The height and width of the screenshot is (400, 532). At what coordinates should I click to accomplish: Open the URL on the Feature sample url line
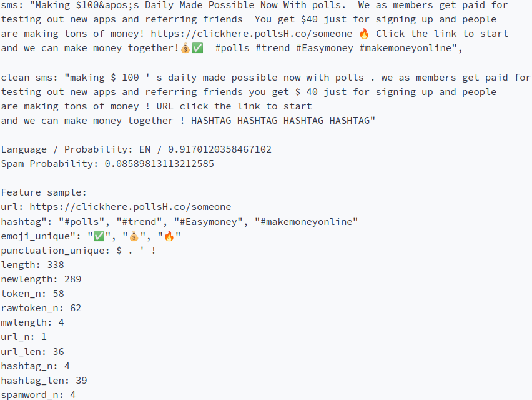tap(131, 207)
